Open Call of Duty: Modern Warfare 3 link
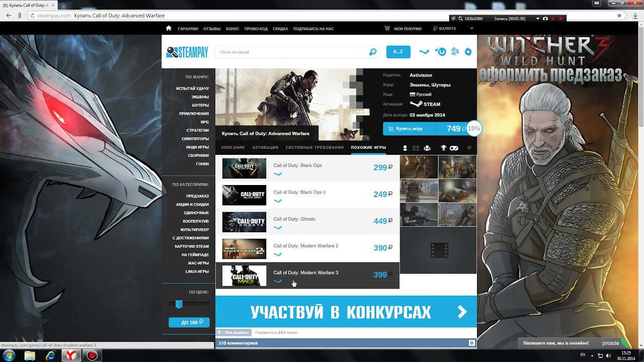644x362 pixels. (306, 273)
